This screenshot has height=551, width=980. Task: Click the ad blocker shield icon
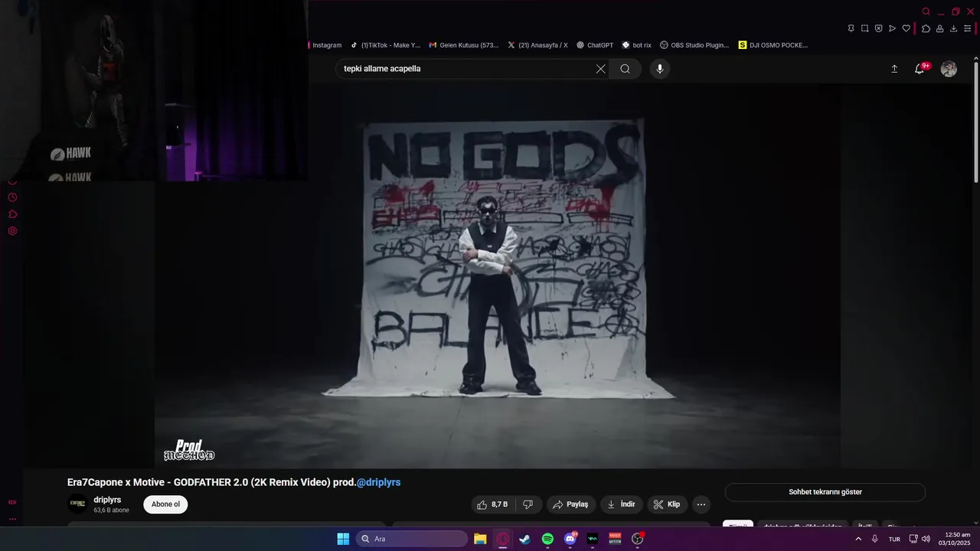coord(878,28)
